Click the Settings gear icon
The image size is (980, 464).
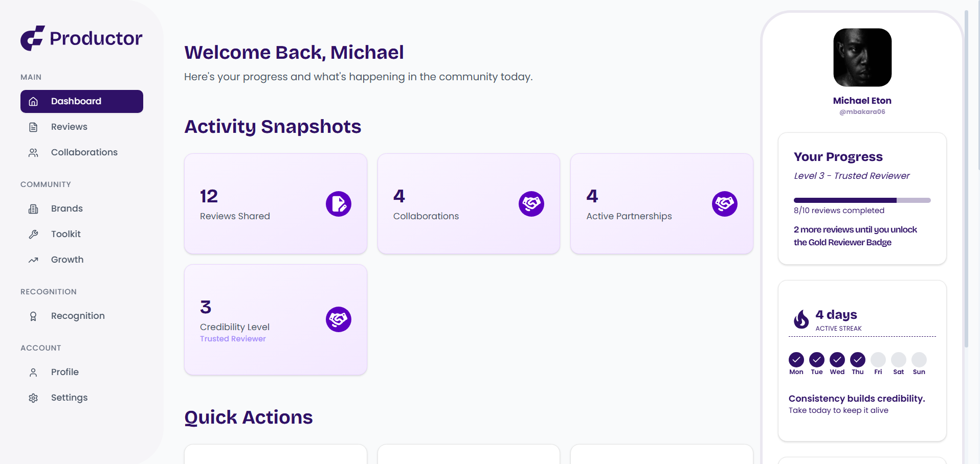point(33,398)
